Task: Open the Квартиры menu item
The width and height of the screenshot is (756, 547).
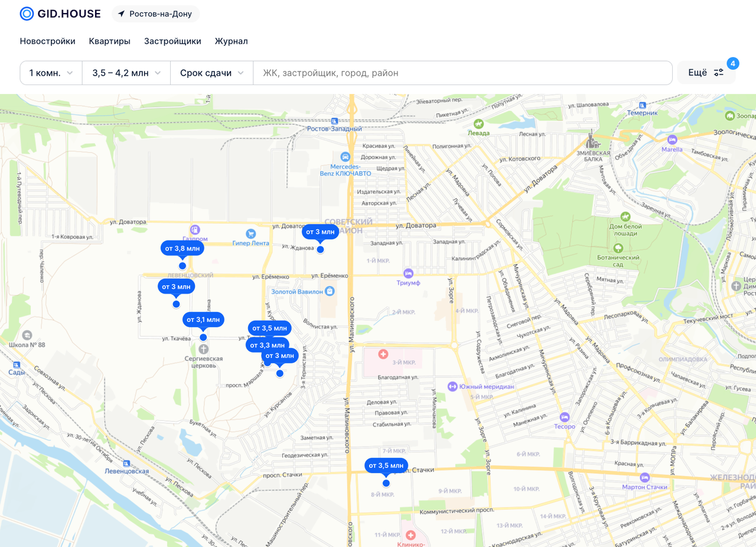Action: point(110,41)
